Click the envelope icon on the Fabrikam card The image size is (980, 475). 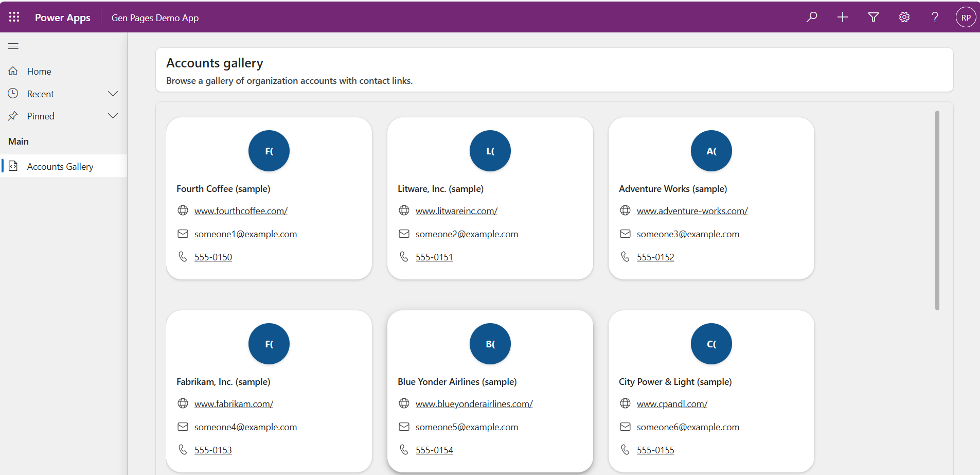(x=183, y=427)
